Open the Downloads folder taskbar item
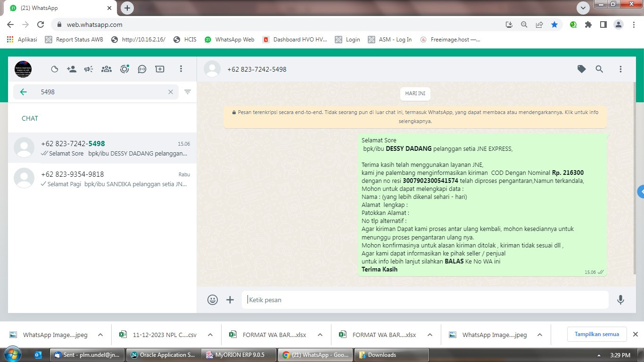Screen dimensions: 644x362 click(391, 355)
